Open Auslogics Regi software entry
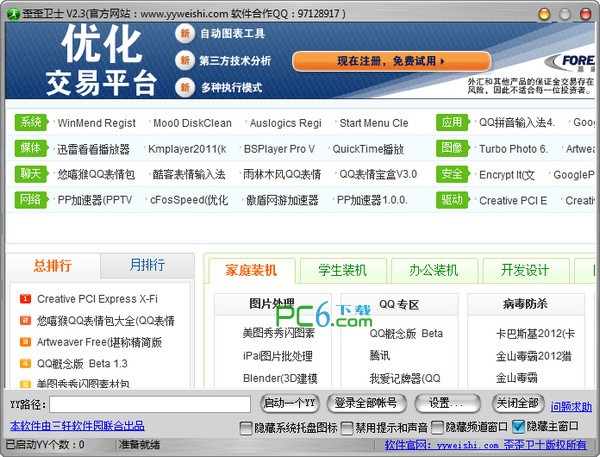Image resolution: width=600 pixels, height=457 pixels. click(x=285, y=123)
